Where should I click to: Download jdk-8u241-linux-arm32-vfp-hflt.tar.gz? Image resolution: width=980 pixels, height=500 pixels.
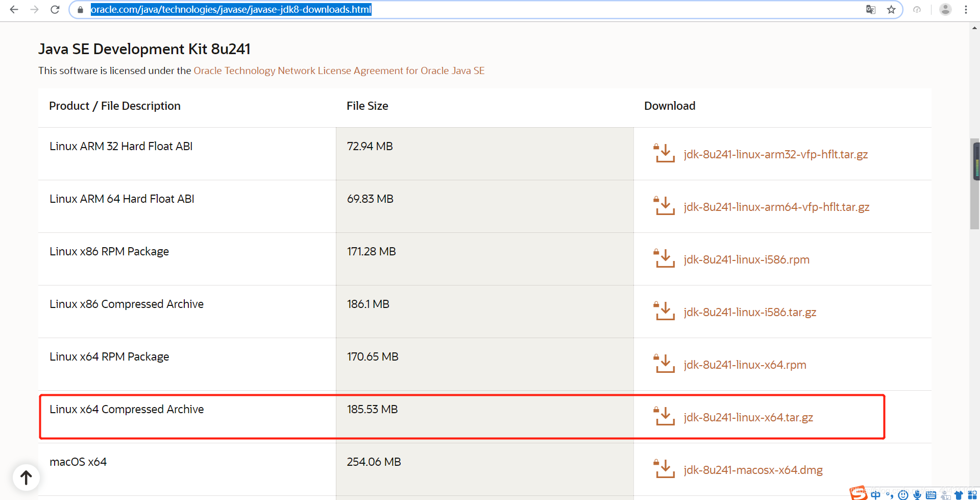pos(776,154)
